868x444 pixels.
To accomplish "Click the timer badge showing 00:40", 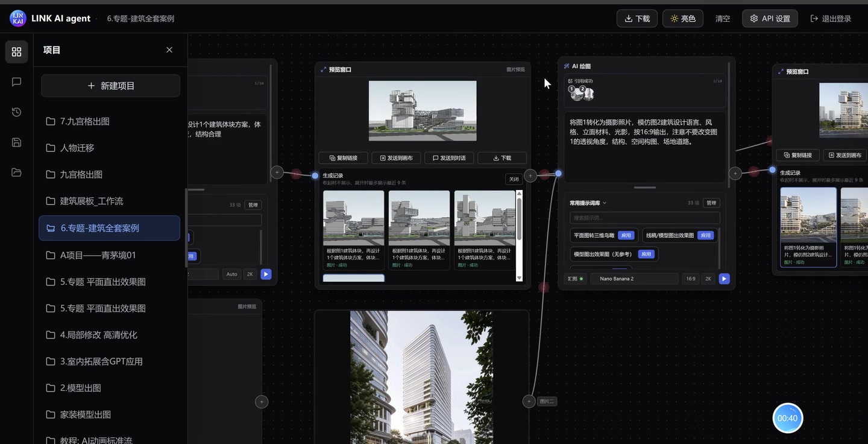I will point(788,418).
